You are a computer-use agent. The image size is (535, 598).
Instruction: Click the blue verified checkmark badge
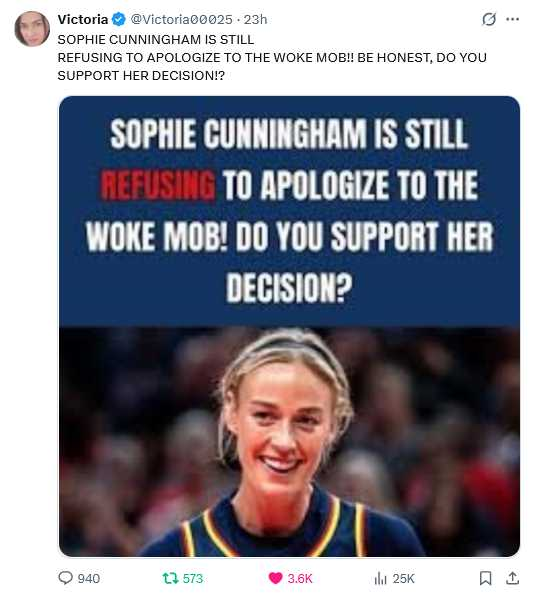tap(119, 19)
